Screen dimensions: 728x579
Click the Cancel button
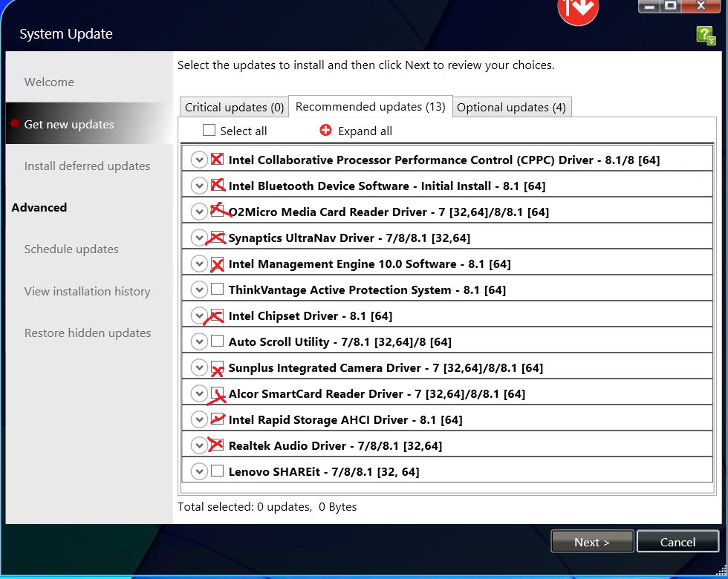point(677,541)
